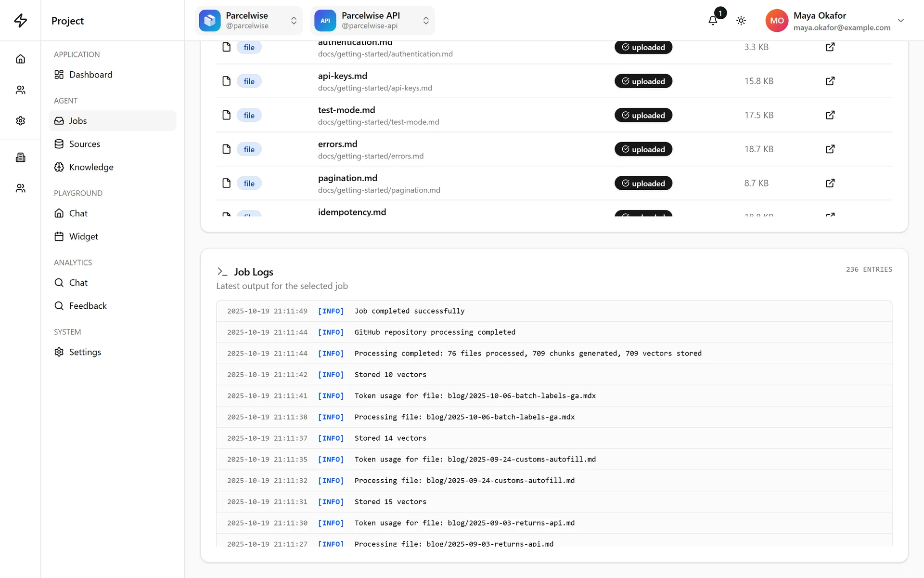Viewport: 924px width, 578px height.
Task: Select Jobs in the sidebar
Action: pos(112,121)
